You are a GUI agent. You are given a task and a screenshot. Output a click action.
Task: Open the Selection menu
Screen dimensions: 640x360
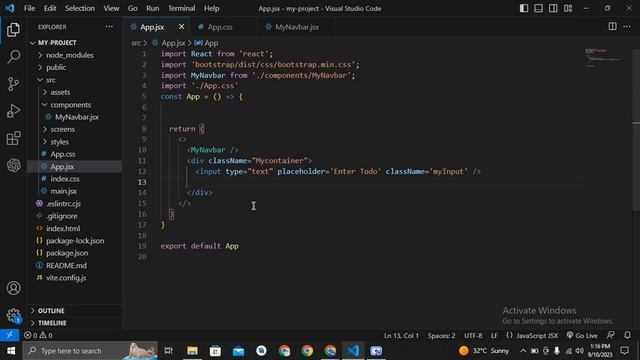click(80, 8)
